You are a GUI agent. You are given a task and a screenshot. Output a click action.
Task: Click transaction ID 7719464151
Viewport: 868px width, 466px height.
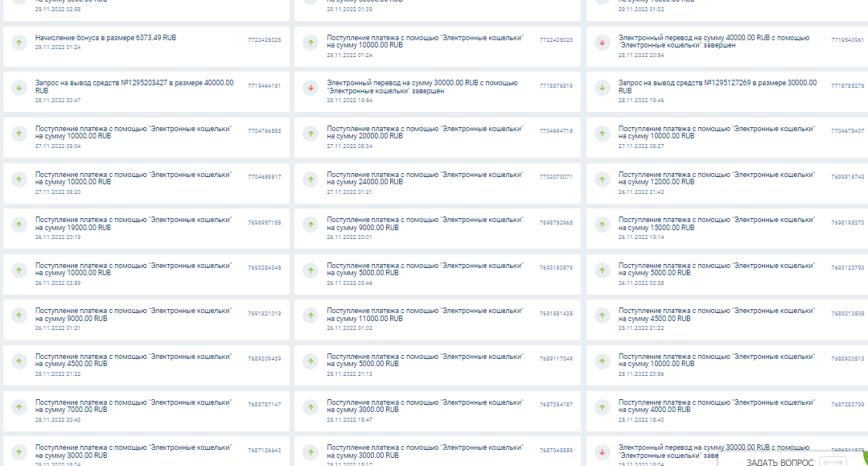[265, 86]
